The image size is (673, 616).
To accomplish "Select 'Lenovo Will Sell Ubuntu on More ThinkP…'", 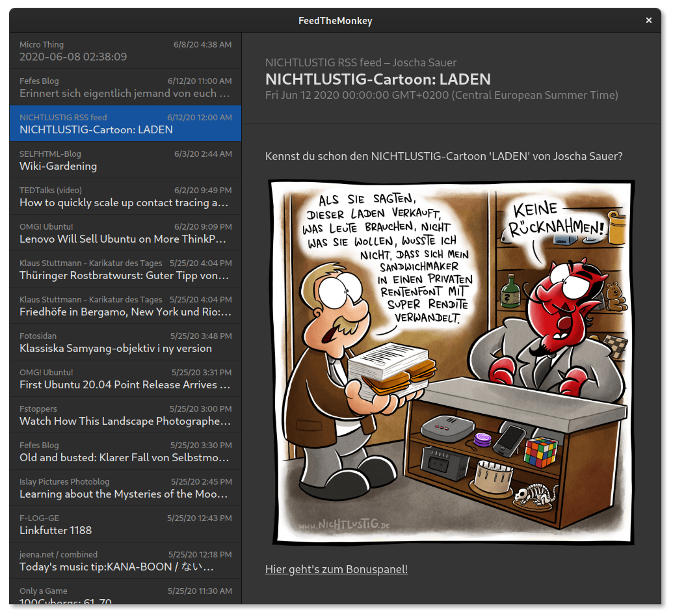I will click(125, 233).
